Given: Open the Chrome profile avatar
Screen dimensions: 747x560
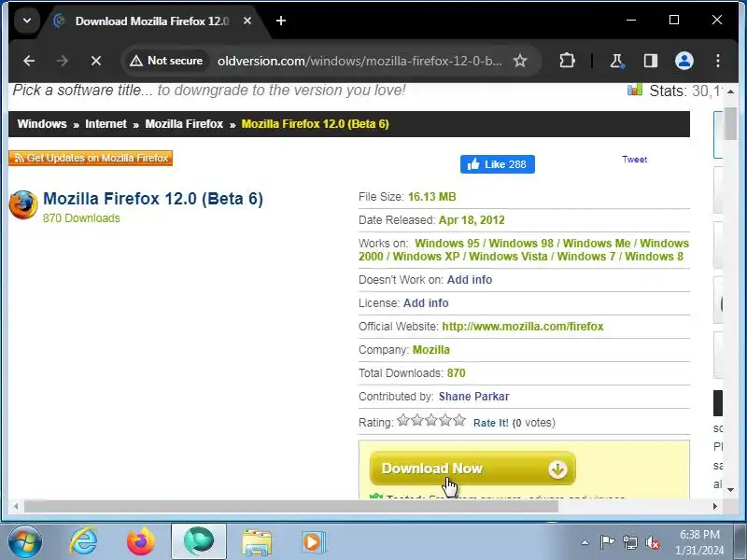Looking at the screenshot, I should coord(684,61).
